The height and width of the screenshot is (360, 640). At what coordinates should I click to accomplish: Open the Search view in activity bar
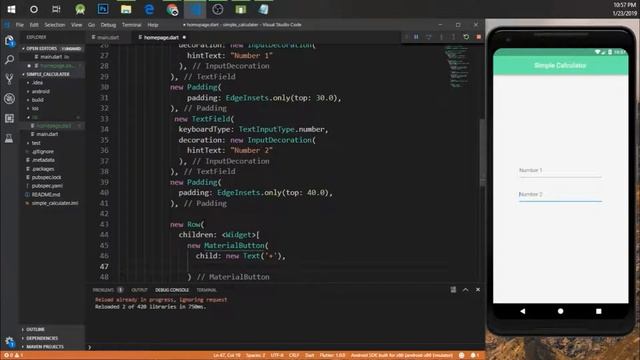9,60
